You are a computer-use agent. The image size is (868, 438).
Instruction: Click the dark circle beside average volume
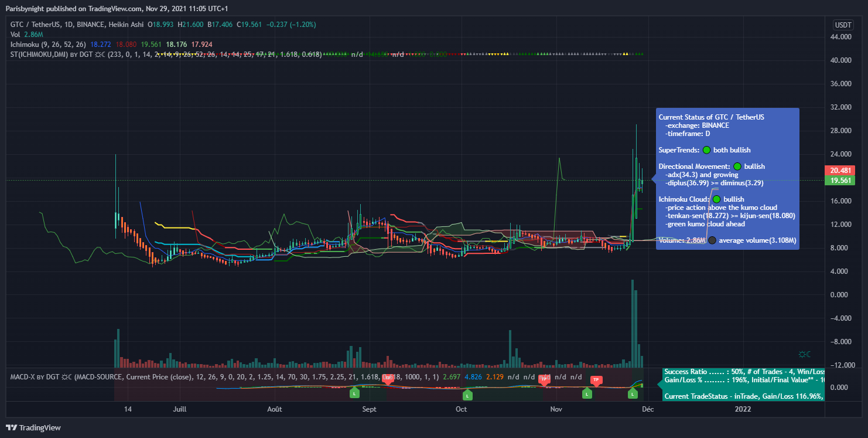[x=712, y=240]
